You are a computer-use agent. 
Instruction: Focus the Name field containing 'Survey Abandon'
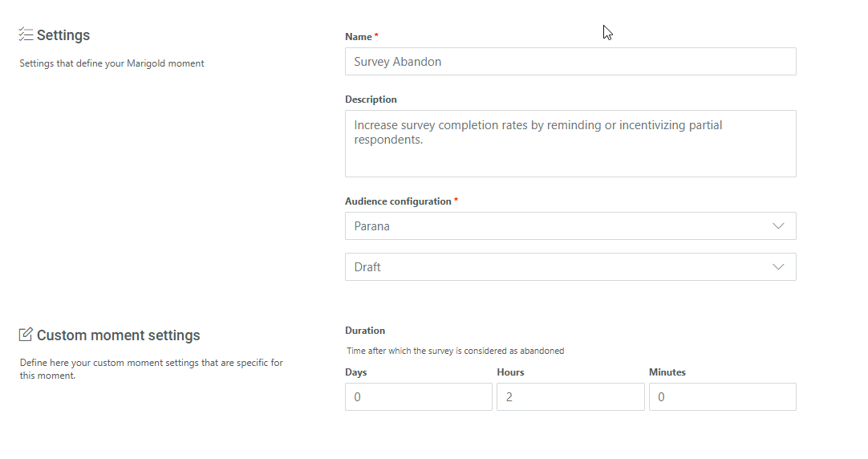pyautogui.click(x=570, y=62)
